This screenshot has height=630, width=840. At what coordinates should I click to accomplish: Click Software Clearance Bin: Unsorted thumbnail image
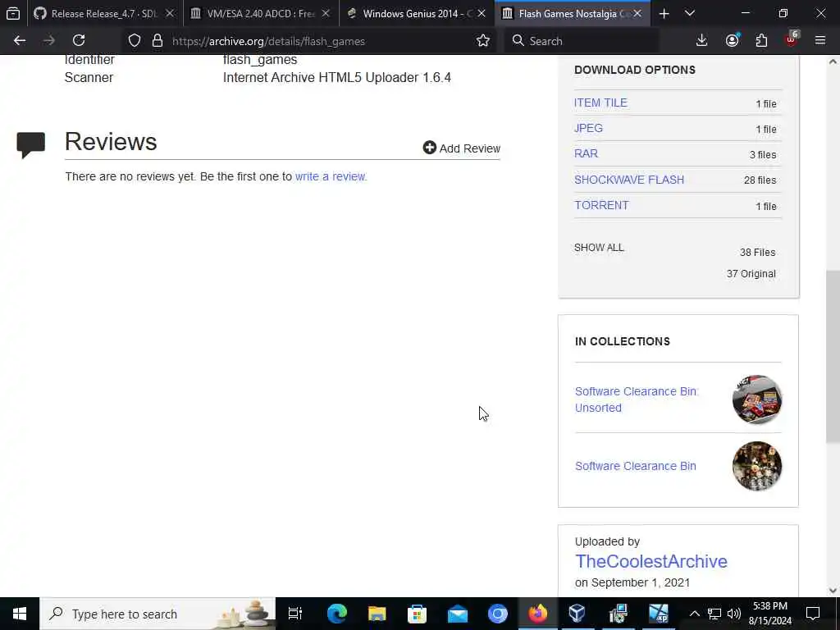pos(757,399)
